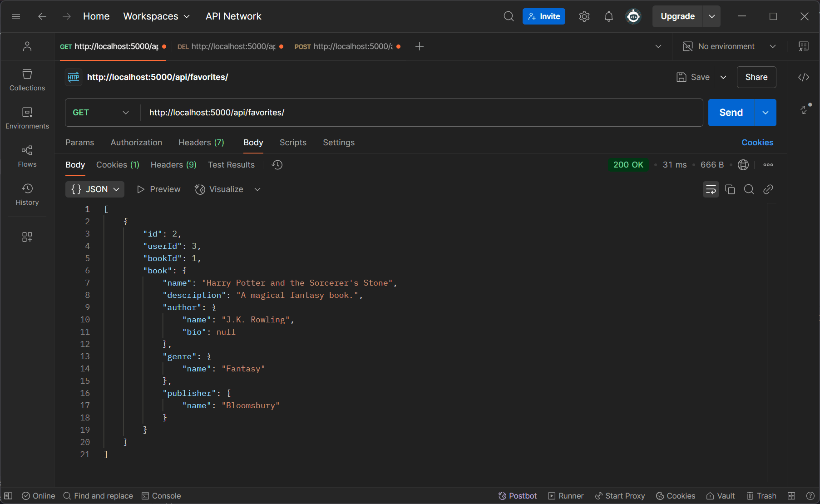Open the account icon in sidebar
820x504 pixels.
(x=27, y=46)
